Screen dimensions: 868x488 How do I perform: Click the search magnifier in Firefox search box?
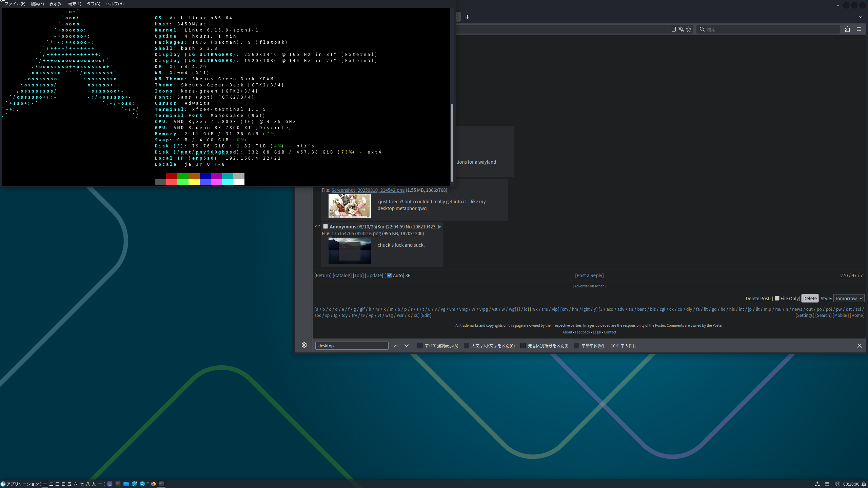pos(702,29)
